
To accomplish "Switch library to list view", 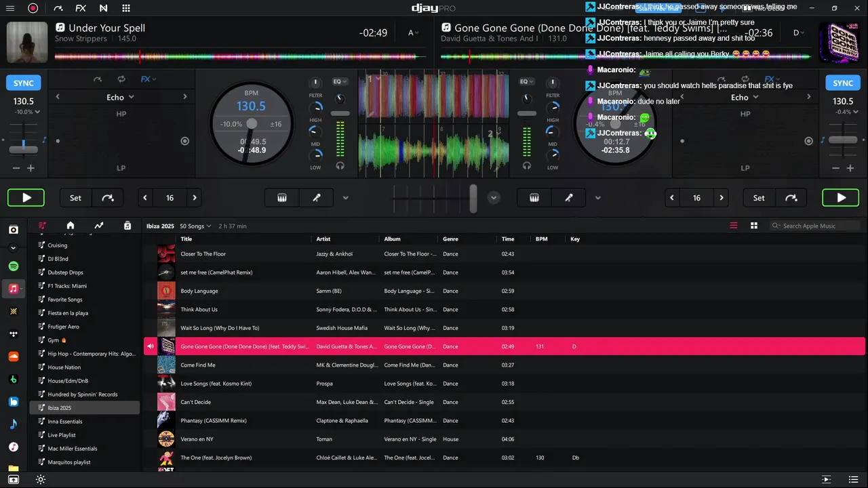I will [x=733, y=226].
